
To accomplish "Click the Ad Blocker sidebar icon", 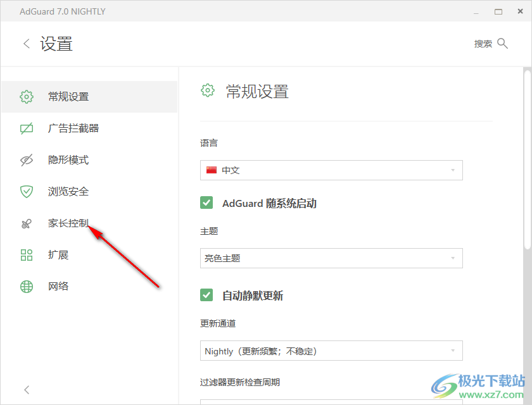I will coord(27,128).
